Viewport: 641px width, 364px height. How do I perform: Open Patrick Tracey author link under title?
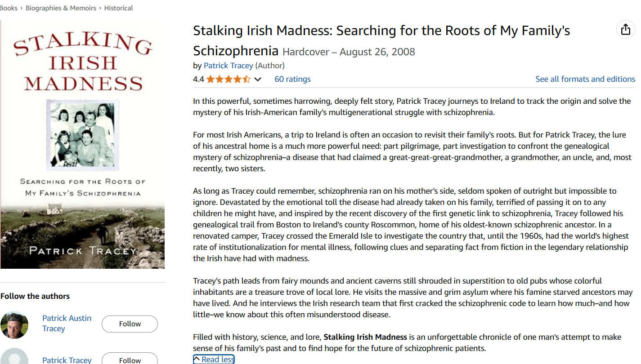coord(229,66)
